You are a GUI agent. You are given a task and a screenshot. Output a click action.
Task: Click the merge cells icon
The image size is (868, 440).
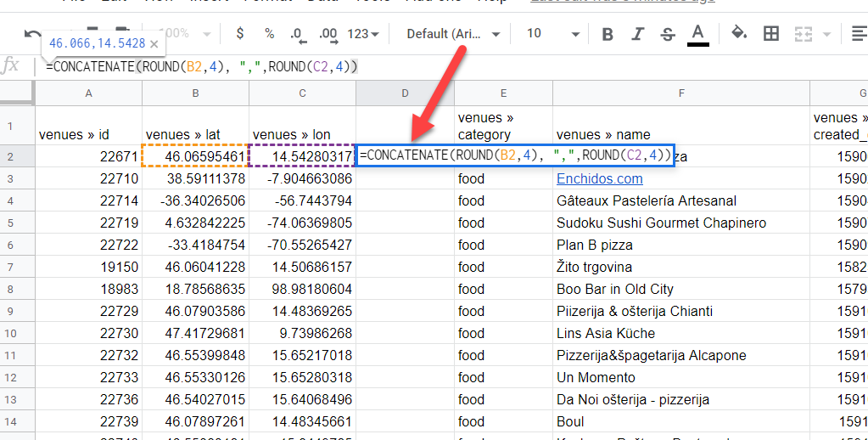[803, 34]
